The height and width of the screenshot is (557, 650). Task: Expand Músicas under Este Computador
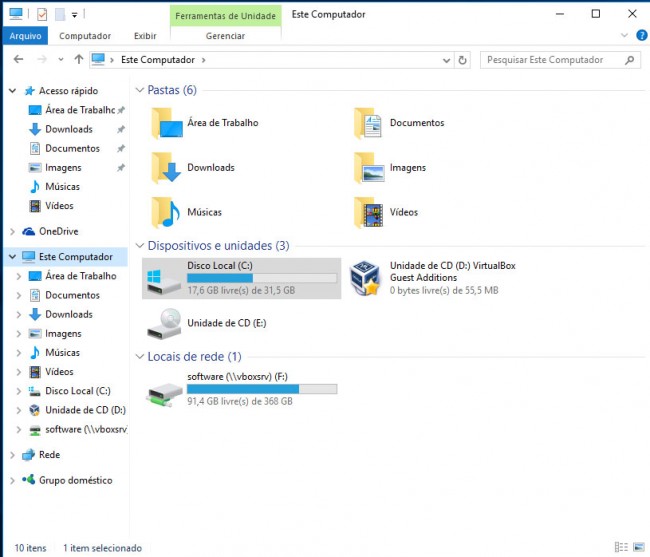[x=19, y=353]
